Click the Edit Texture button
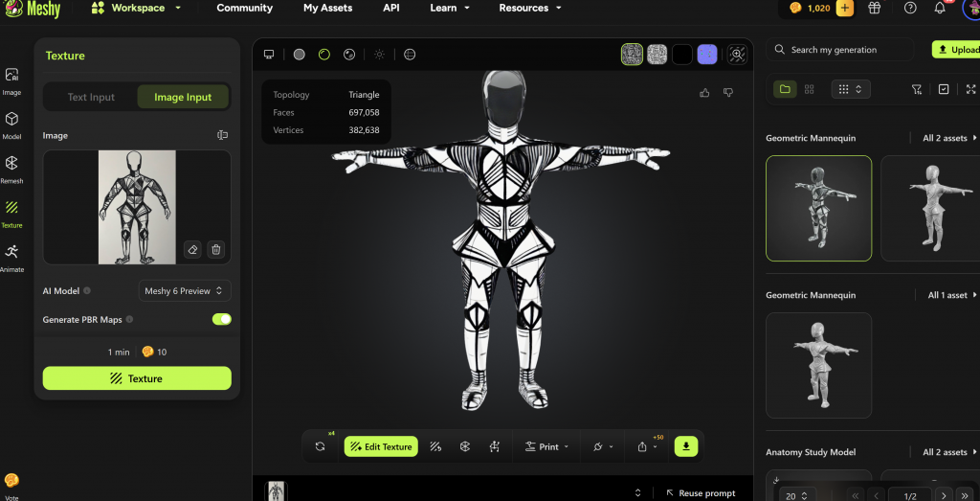Screen dimensions: 980x501 pos(381,446)
